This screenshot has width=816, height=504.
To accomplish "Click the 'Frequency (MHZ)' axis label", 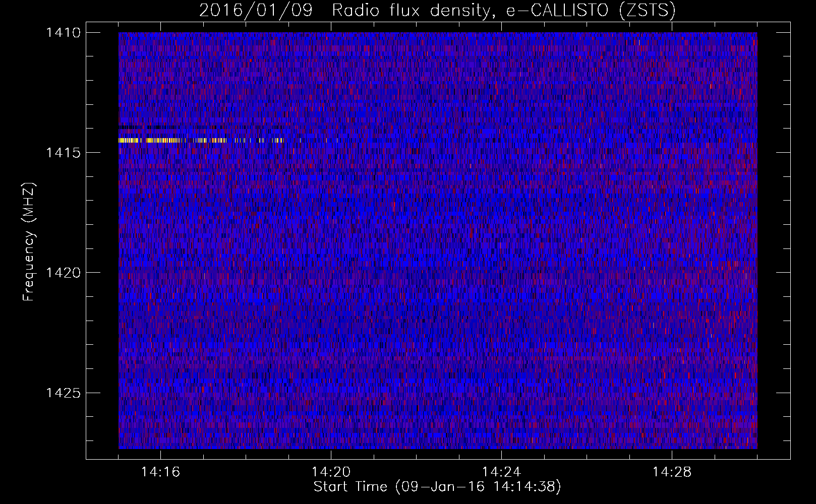I will tap(29, 241).
